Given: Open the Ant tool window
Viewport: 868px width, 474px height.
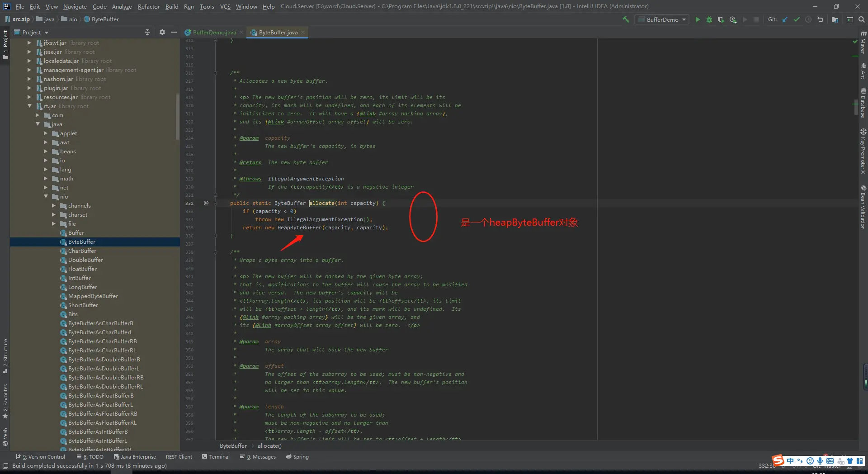Looking at the screenshot, I should (863, 71).
